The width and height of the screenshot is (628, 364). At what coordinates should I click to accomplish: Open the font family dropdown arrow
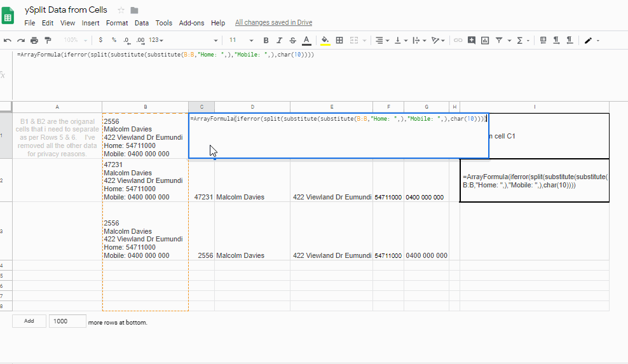tap(215, 41)
